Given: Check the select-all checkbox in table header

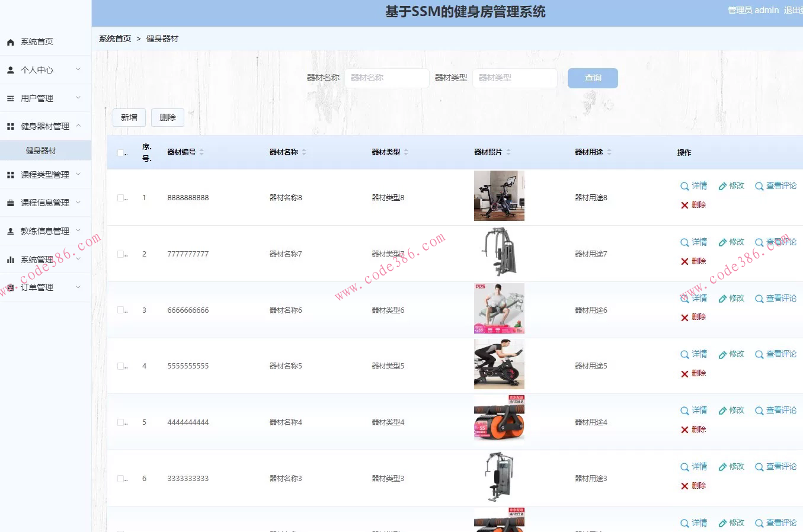Looking at the screenshot, I should (121, 152).
